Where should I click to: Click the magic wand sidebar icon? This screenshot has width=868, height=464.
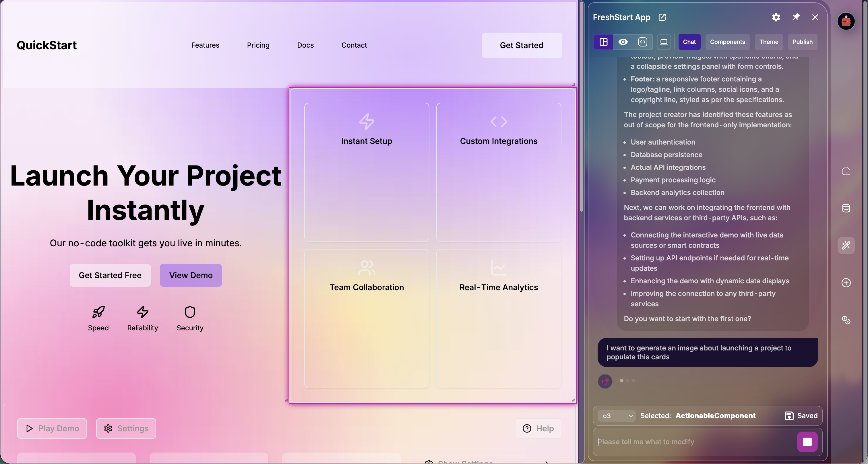click(x=846, y=245)
